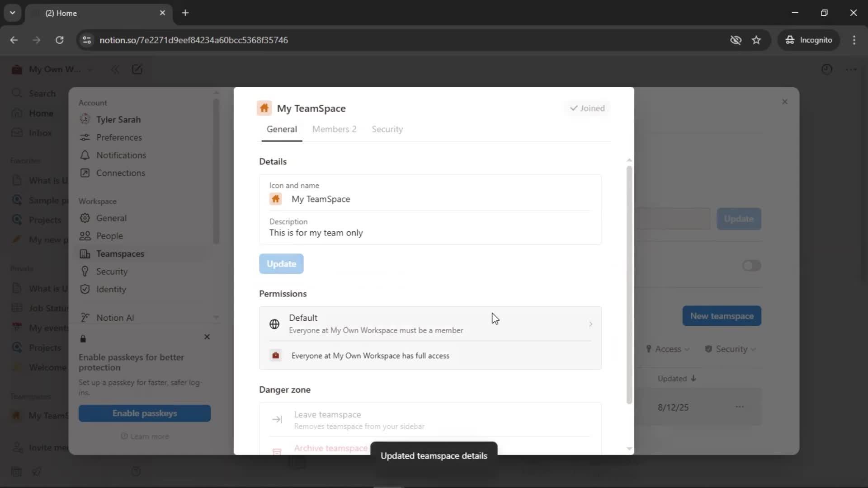Click the browser address bar URL

[x=193, y=40]
